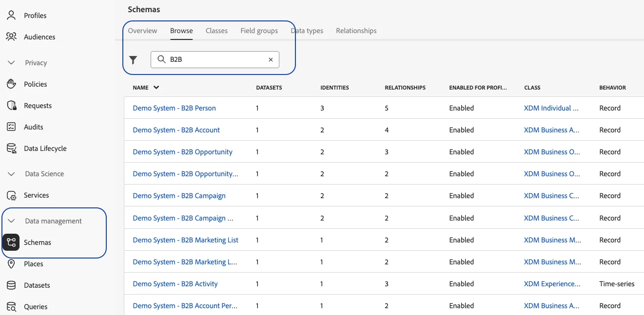Click the Places pin icon
This screenshot has height=315, width=644.
click(11, 263)
